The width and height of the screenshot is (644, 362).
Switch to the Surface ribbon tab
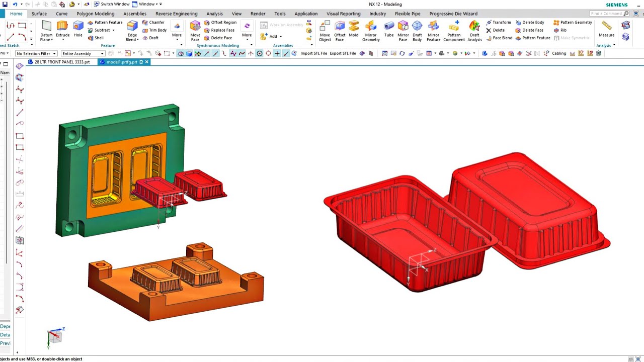tap(39, 14)
